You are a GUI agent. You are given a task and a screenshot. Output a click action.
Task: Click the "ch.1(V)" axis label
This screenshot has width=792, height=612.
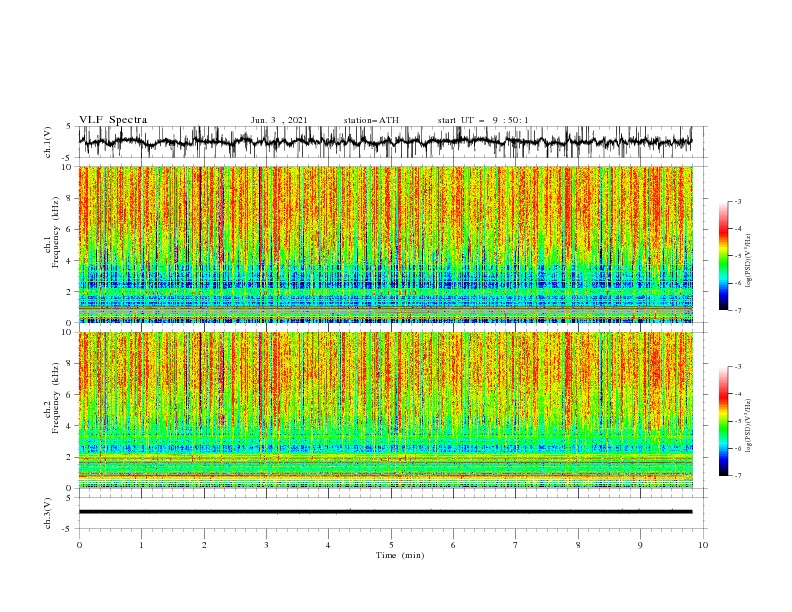[48, 142]
